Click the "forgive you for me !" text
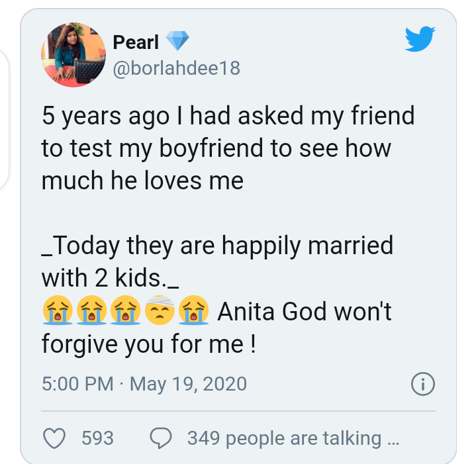The width and height of the screenshot is (476, 464). tap(148, 344)
